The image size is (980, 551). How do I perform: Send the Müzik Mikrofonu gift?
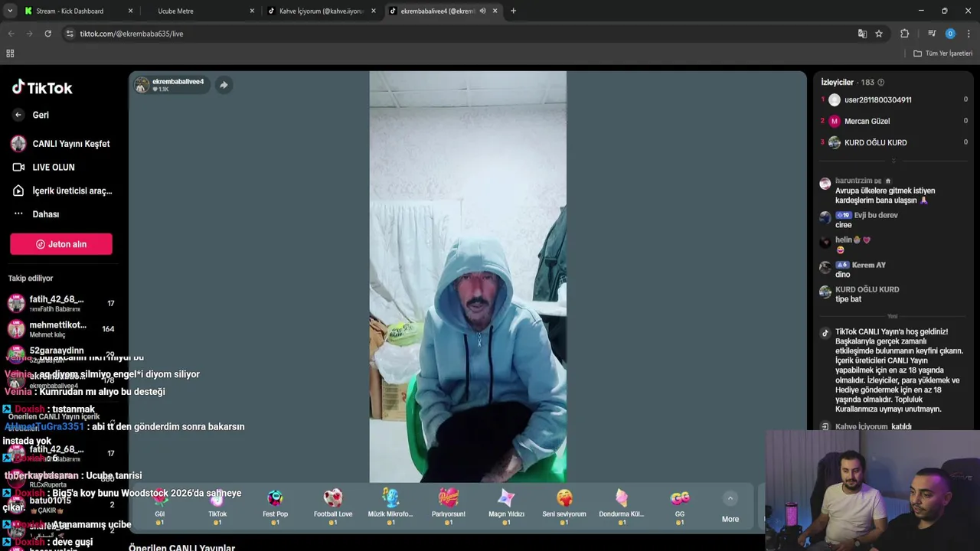point(390,506)
